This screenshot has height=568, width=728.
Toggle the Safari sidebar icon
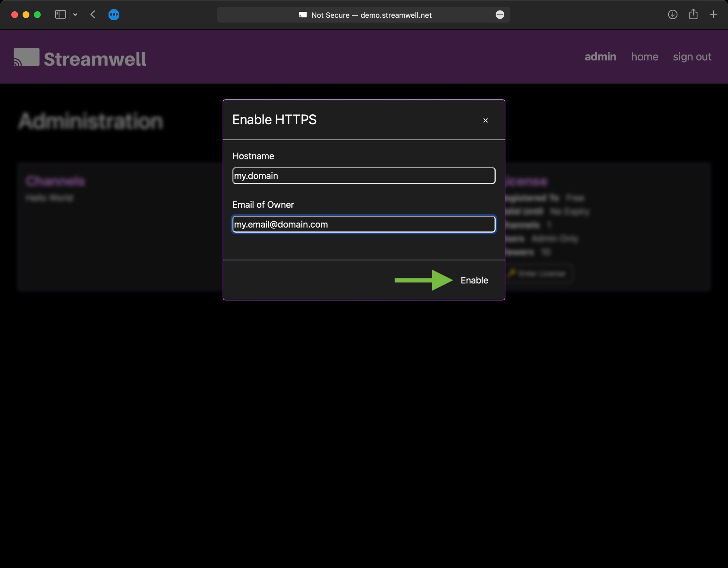click(60, 15)
